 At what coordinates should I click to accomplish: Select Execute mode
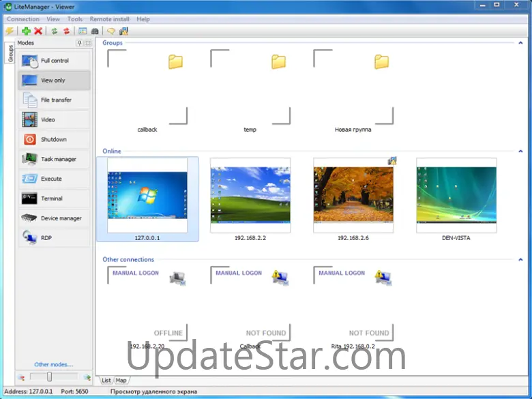pyautogui.click(x=55, y=179)
